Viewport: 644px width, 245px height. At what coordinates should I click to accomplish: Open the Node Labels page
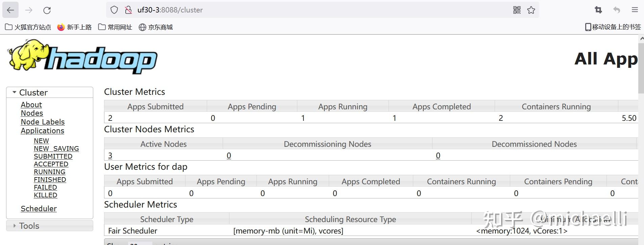(43, 122)
